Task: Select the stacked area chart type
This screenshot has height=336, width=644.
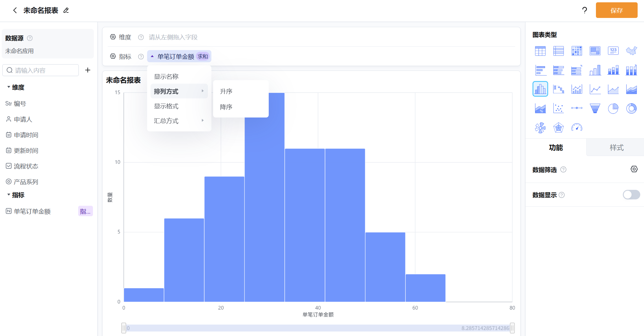Action: click(x=631, y=89)
